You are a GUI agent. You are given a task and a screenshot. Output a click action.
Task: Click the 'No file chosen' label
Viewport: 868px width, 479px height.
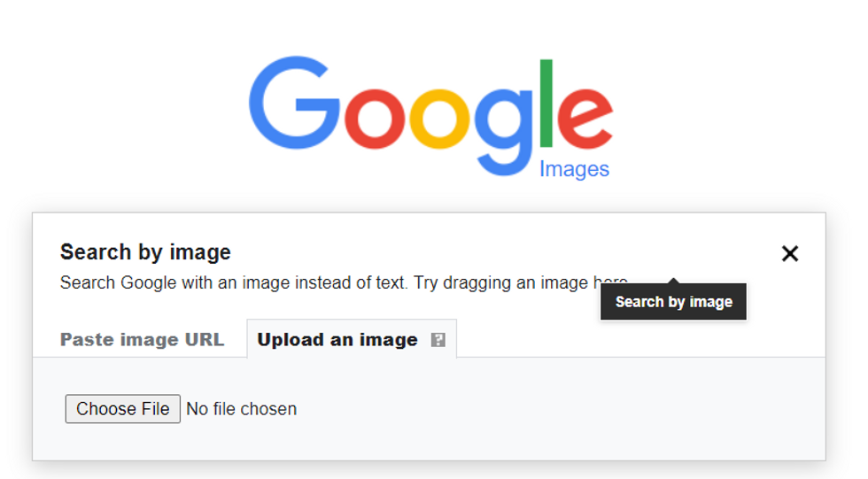[242, 409]
